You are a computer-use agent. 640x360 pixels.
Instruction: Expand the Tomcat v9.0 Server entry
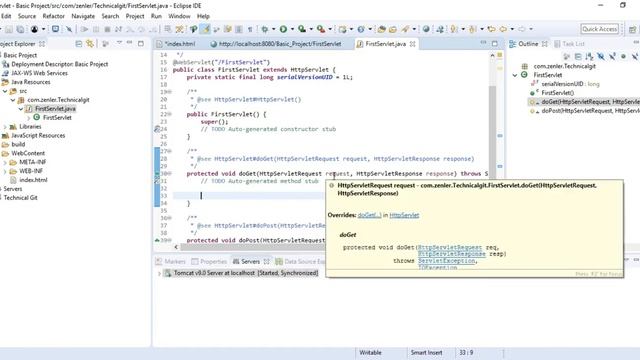(x=159, y=273)
